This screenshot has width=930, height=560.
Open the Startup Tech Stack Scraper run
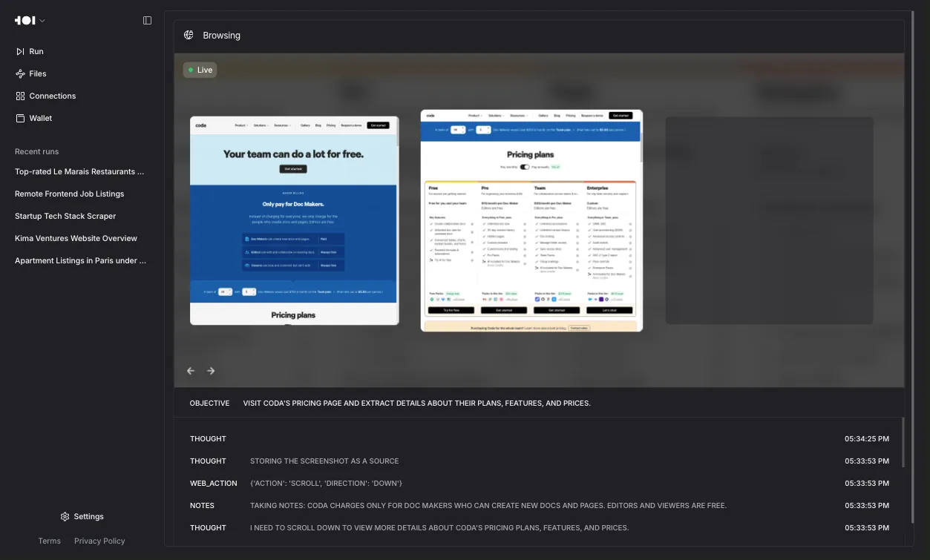click(65, 216)
